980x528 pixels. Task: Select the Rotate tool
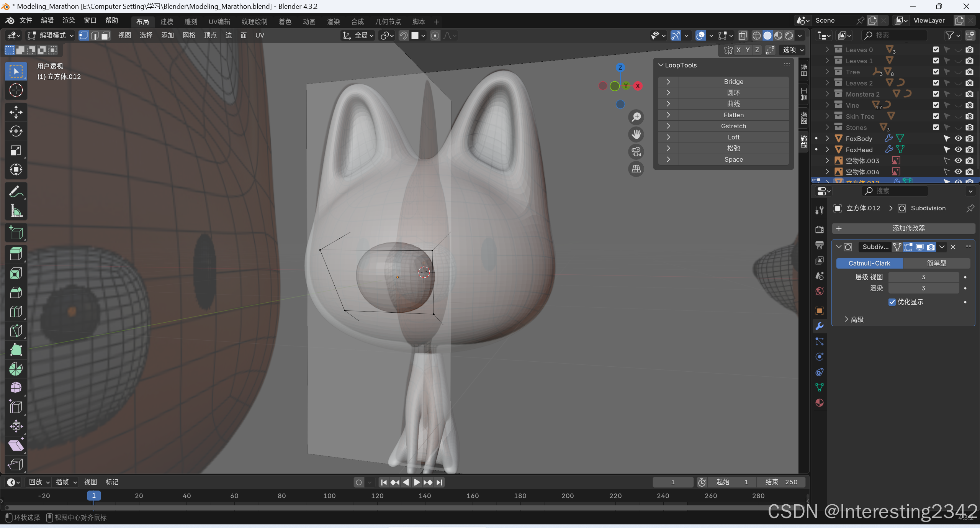coord(16,131)
